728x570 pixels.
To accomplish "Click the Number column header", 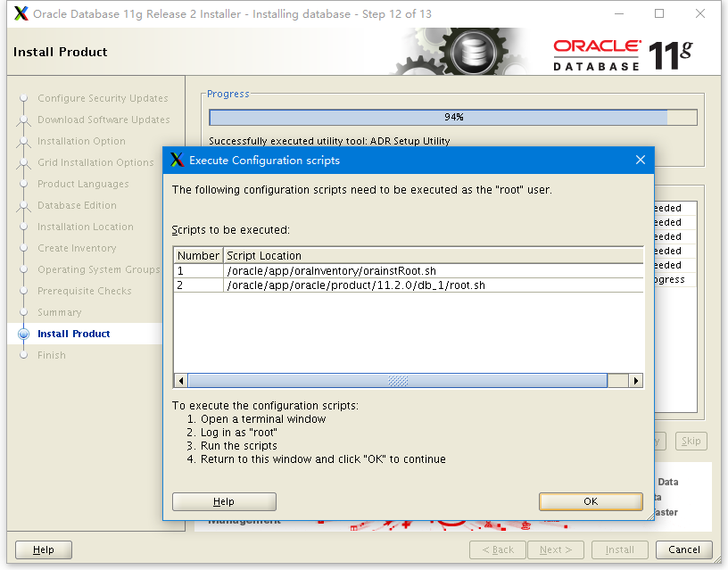I will pyautogui.click(x=198, y=255).
